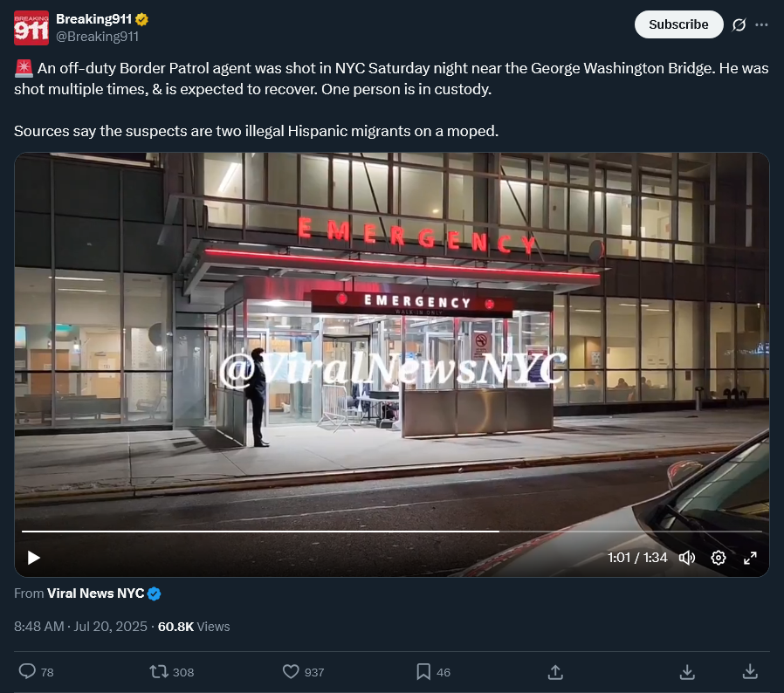
Task: Like the post with the heart icon
Action: coord(291,671)
